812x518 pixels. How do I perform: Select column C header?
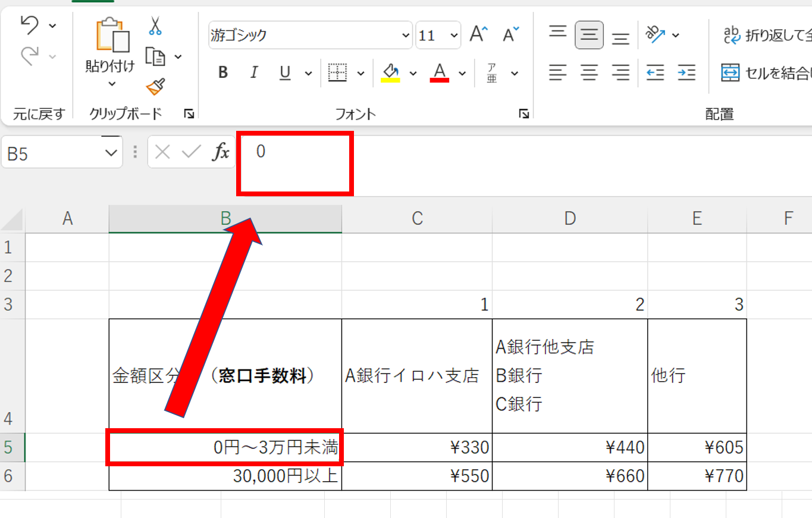tap(416, 219)
